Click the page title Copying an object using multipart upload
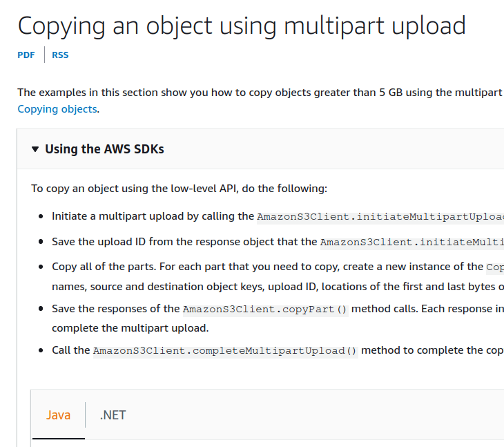 tap(242, 26)
